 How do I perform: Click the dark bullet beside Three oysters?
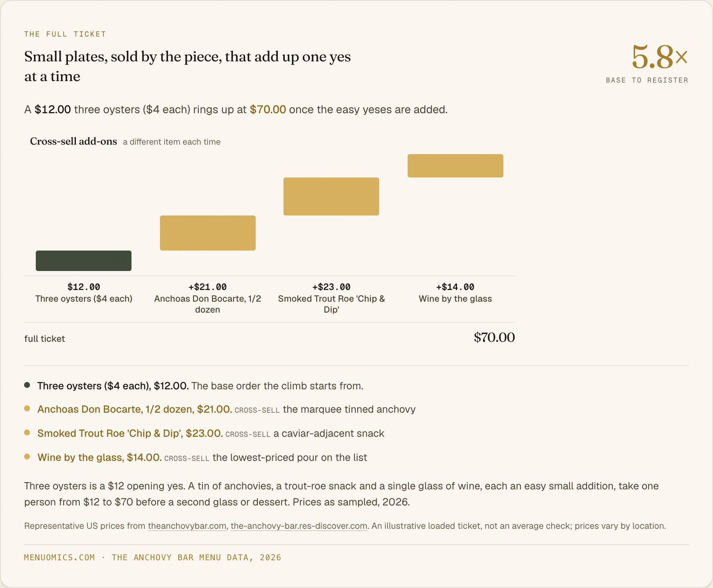pos(27,385)
